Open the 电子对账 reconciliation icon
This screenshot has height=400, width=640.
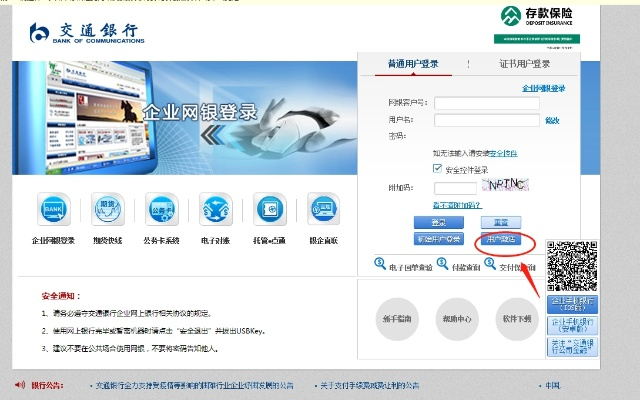pyautogui.click(x=216, y=209)
